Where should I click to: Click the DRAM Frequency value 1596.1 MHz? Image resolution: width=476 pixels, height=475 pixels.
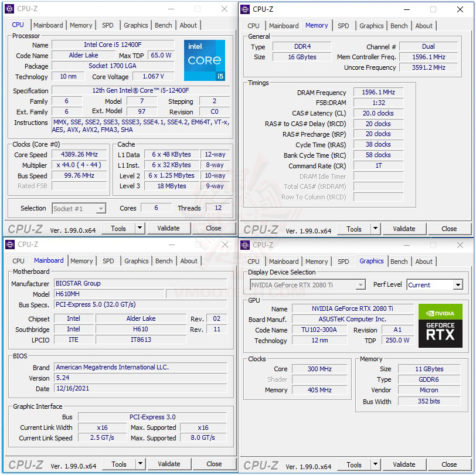[x=378, y=92]
